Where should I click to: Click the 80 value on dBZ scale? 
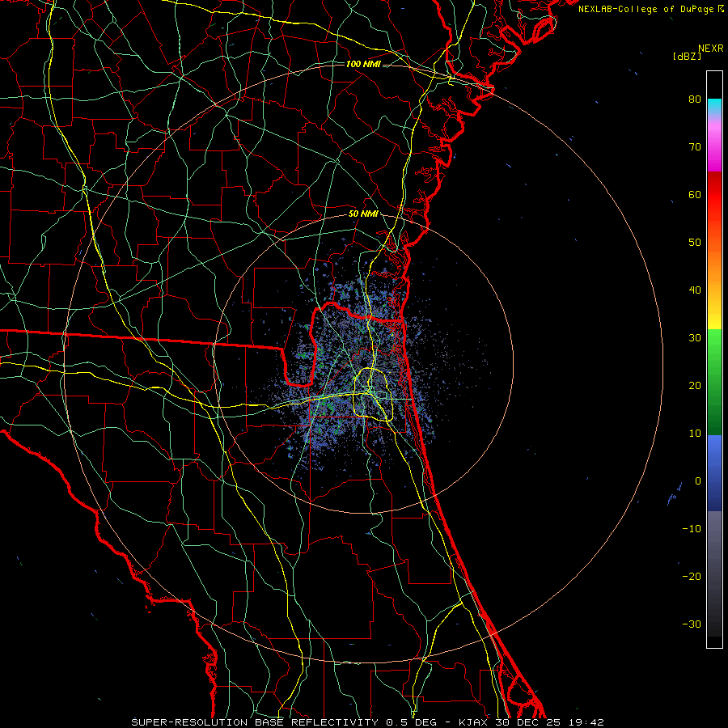(695, 99)
